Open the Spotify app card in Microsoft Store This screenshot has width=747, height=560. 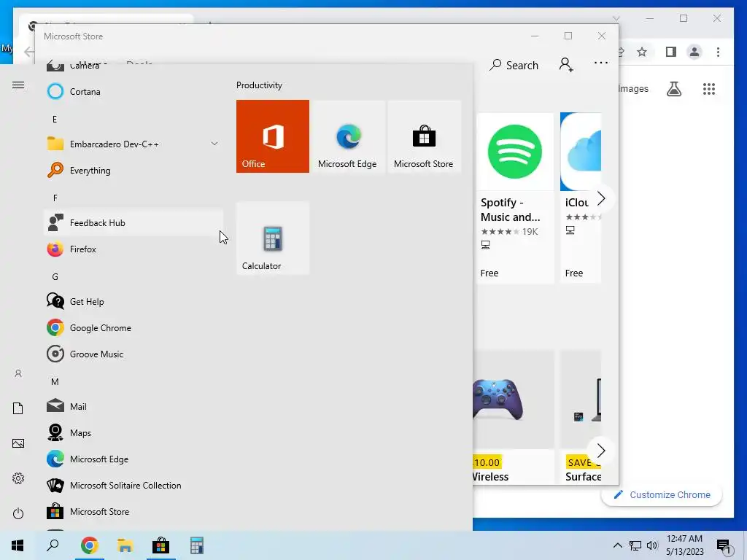(514, 198)
